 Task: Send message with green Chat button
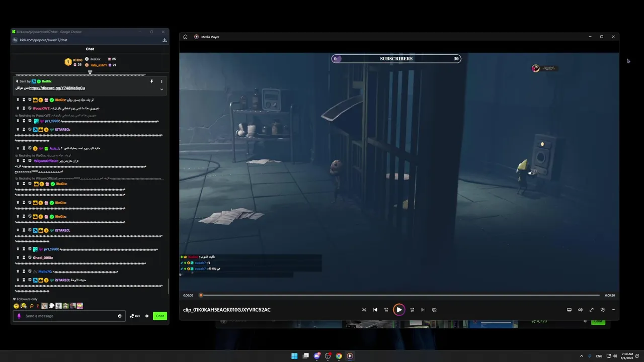(159, 316)
